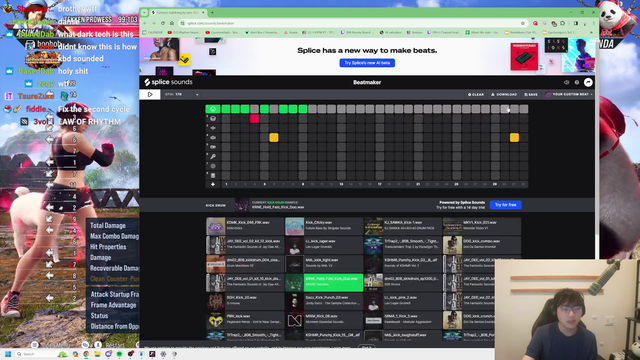The height and width of the screenshot is (360, 640).
Task: Select the eighth track instrument icon
Action: coord(213,176)
